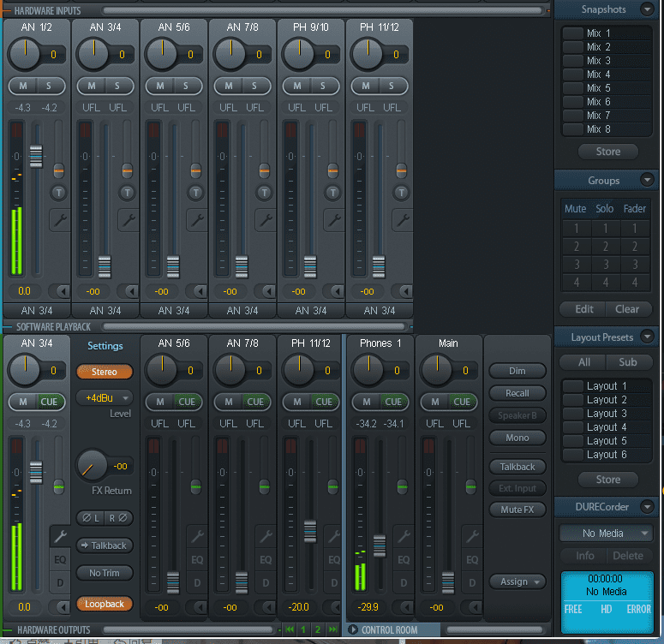664x644 pixels.
Task: Open D dynamics panel on Main channel
Action: point(472,583)
